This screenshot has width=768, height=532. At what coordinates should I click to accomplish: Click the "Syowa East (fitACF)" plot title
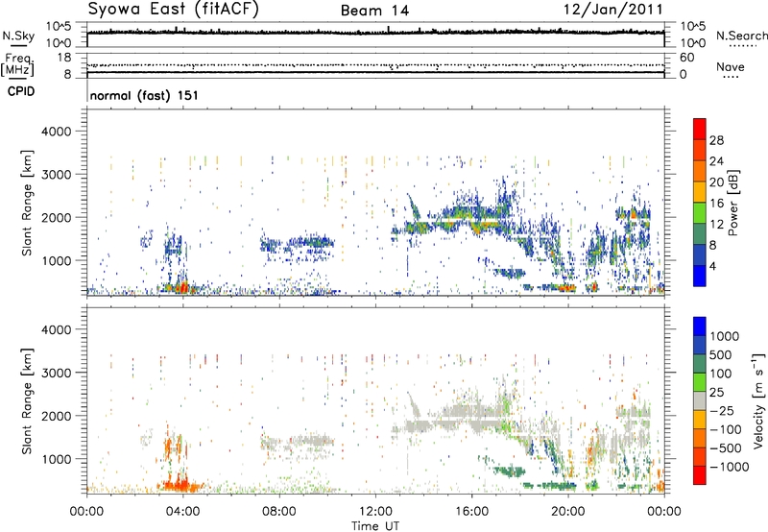coord(174,10)
